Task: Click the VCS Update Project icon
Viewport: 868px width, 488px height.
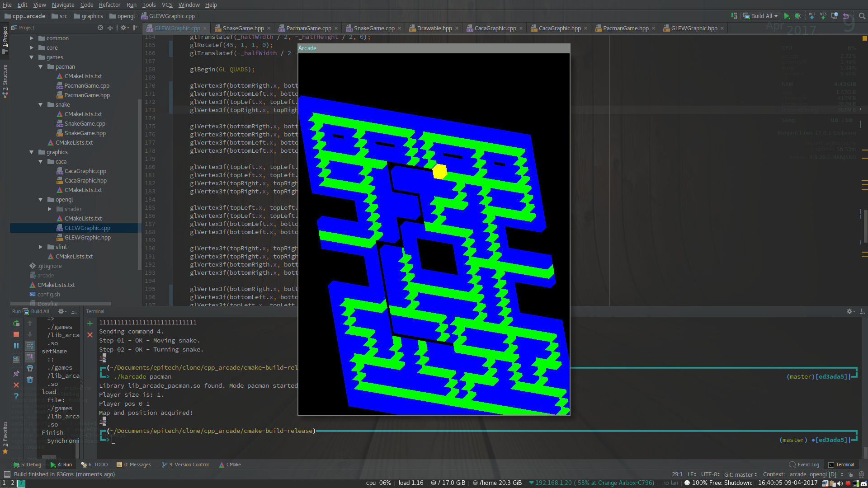Action: tap(812, 16)
